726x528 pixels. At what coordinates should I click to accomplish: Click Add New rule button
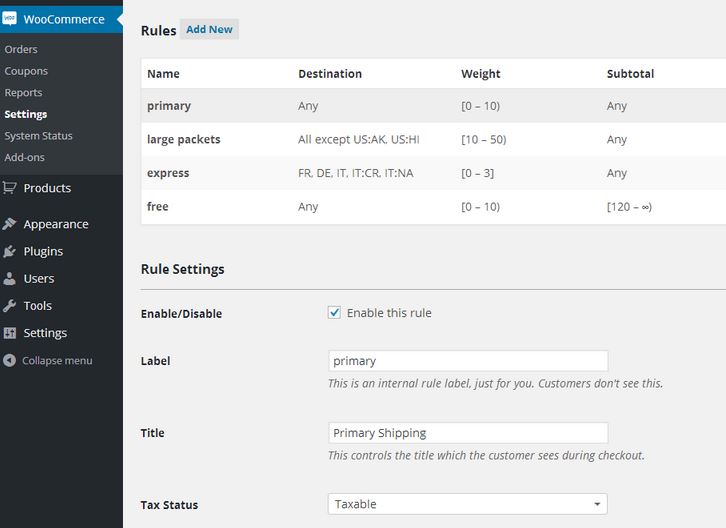(x=209, y=29)
